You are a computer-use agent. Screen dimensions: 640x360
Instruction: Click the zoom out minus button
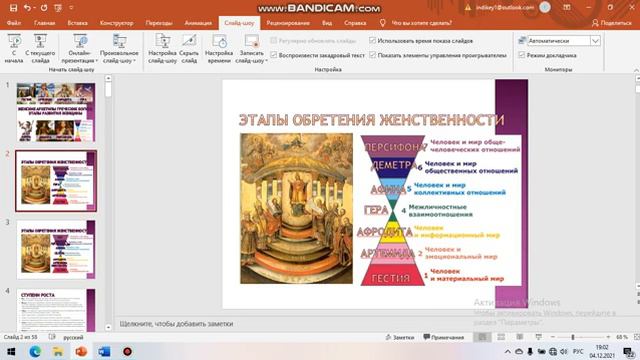(553, 337)
